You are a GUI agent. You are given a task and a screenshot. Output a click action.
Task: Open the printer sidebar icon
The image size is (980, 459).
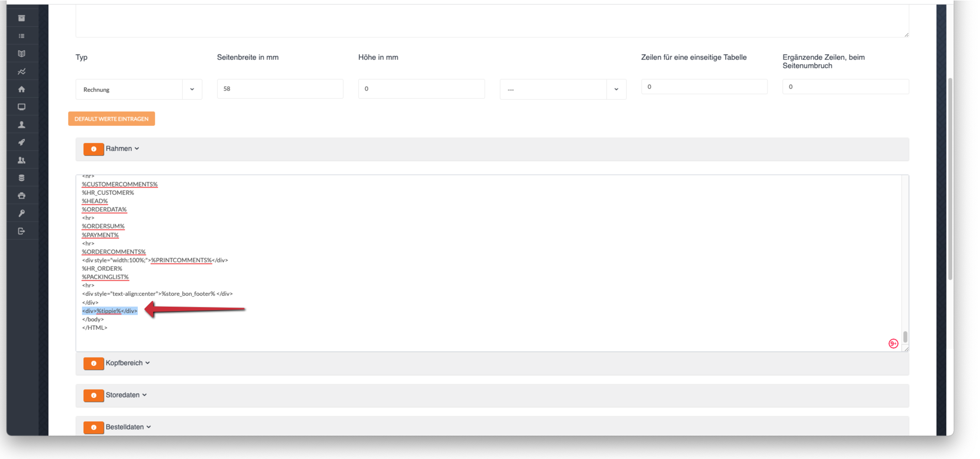pyautogui.click(x=21, y=196)
